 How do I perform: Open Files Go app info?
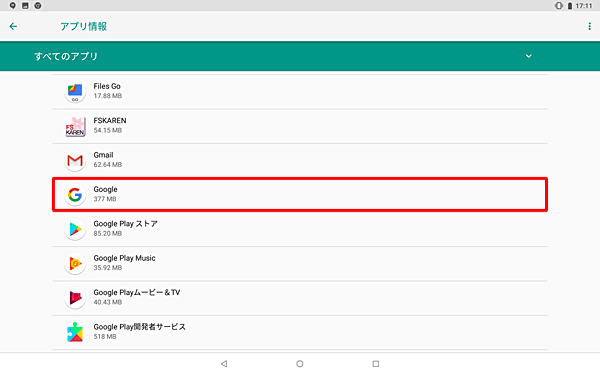coord(300,92)
